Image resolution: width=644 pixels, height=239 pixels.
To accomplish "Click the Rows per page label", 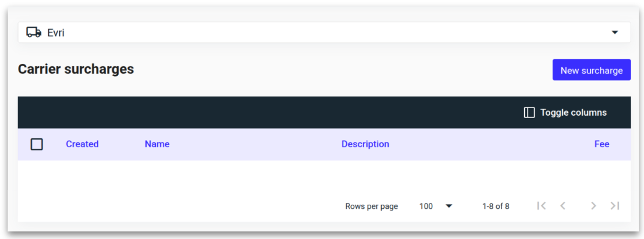I will tap(371, 206).
